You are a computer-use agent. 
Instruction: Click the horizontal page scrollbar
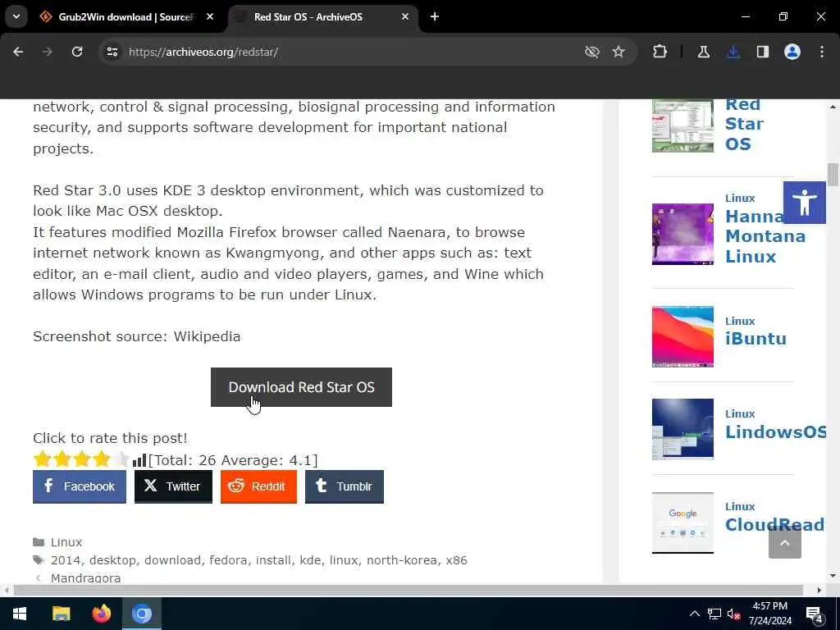[x=409, y=591]
